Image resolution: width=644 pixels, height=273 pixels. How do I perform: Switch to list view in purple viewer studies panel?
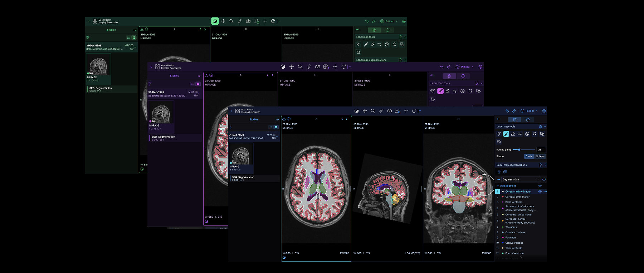pos(192,84)
